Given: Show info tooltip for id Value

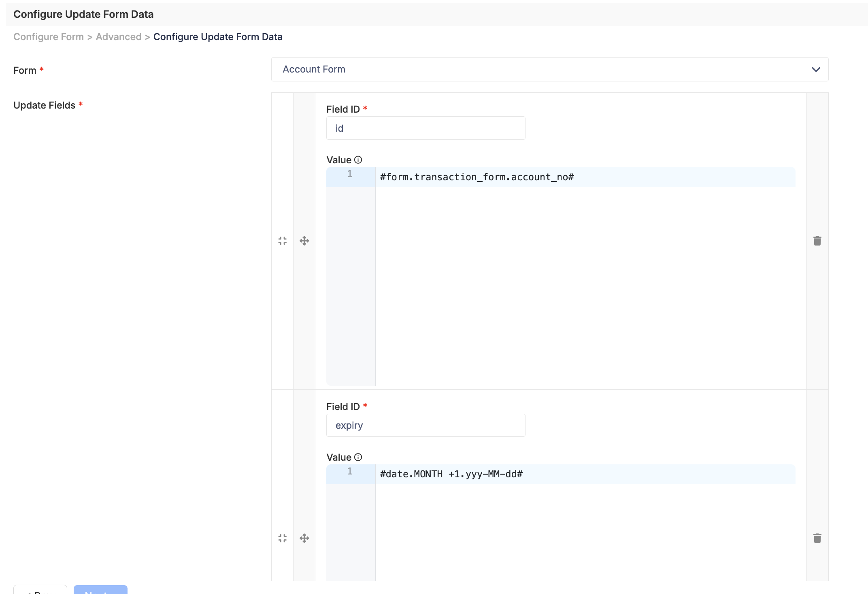Looking at the screenshot, I should tap(358, 160).
